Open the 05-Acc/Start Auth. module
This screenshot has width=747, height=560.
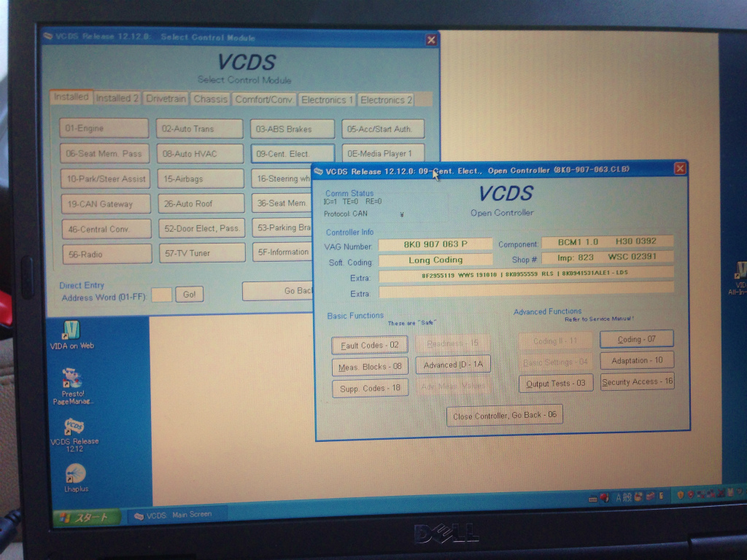click(382, 129)
